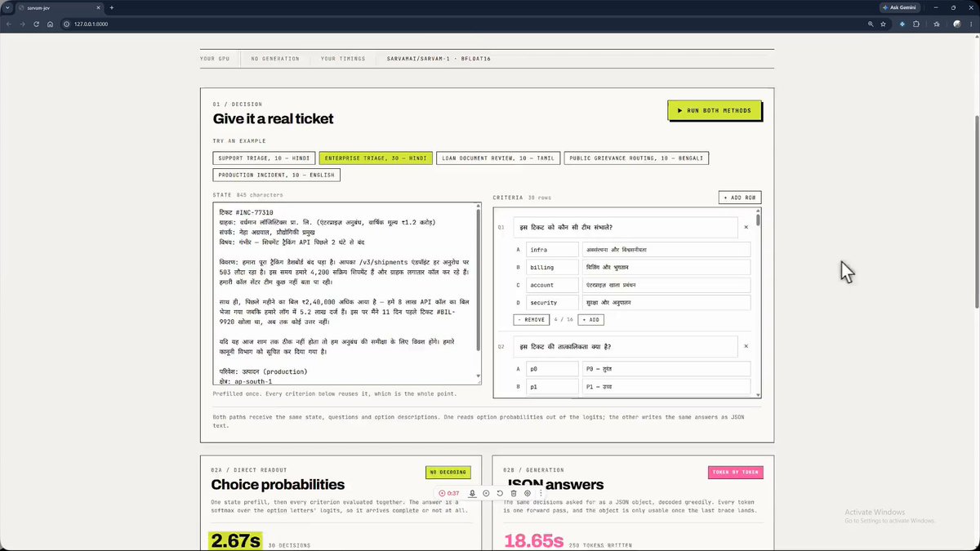Viewport: 980px width, 551px height.
Task: Click the 'TOKEN BY TOKEN' badge
Action: click(736, 472)
